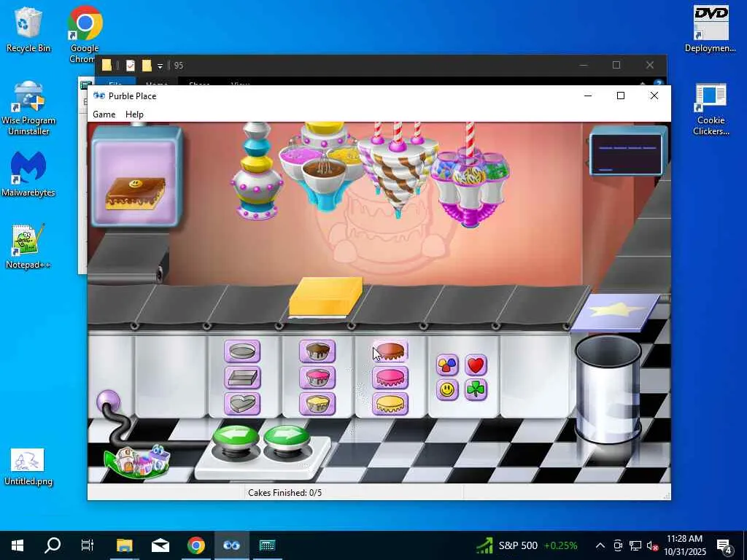Select the heart-shaped cake pan button
747x560 pixels.
(242, 404)
